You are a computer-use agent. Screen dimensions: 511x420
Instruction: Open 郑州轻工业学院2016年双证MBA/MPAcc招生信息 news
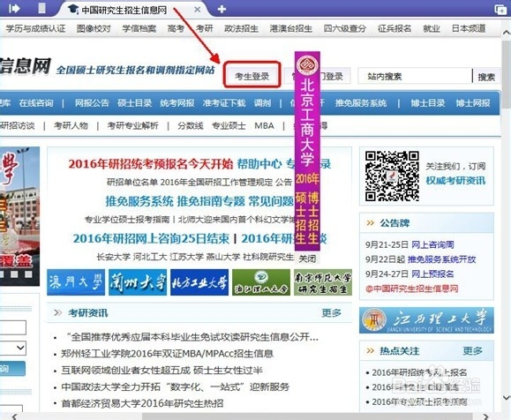click(167, 354)
